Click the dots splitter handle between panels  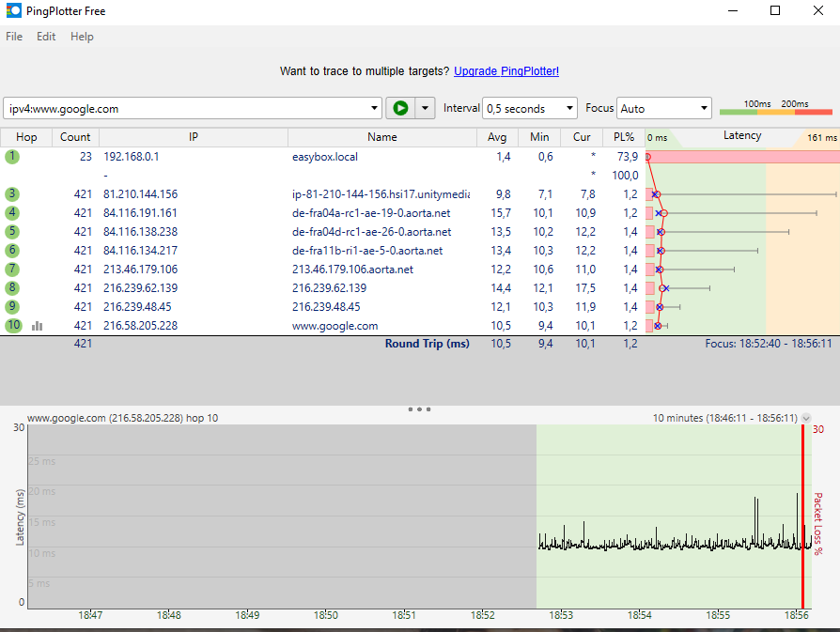(x=419, y=408)
